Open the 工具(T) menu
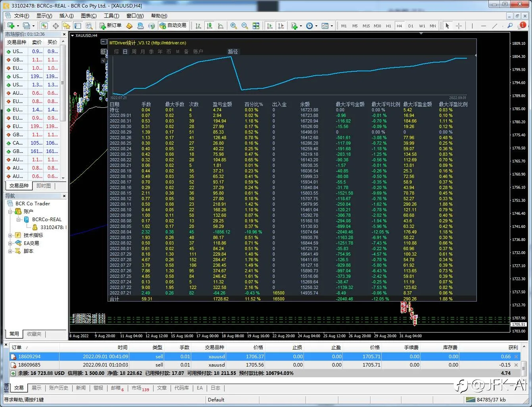 [x=111, y=16]
